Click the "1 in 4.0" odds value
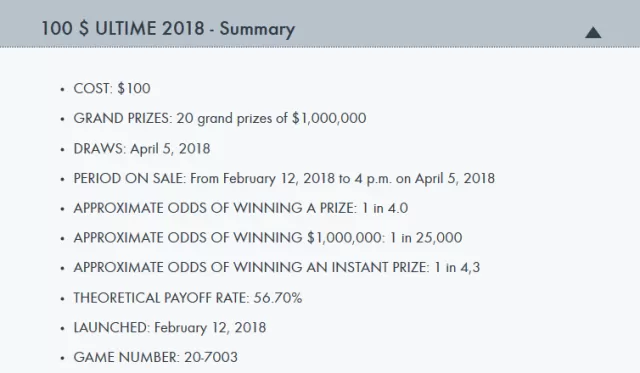640x373 pixels. (x=385, y=208)
